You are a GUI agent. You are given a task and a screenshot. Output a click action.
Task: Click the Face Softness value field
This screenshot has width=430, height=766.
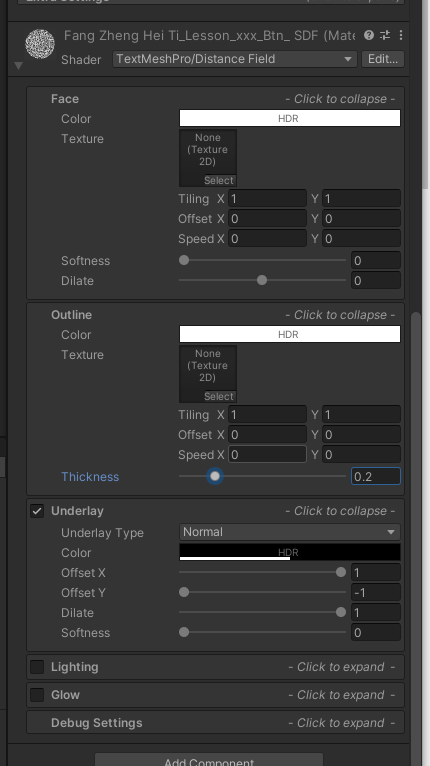376,261
